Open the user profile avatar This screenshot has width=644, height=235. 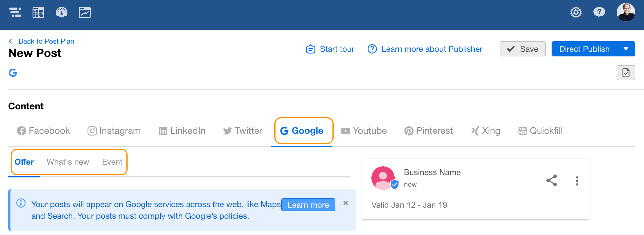click(x=626, y=12)
